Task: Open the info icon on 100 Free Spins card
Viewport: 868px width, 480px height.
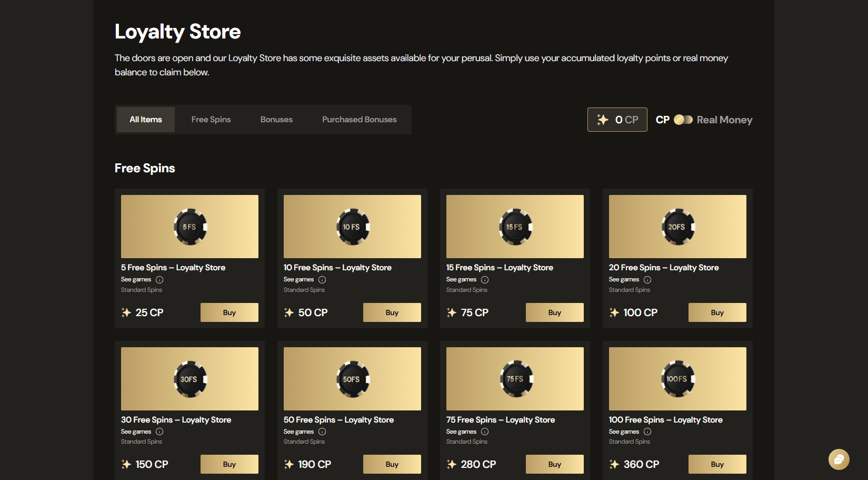Action: coord(647,432)
